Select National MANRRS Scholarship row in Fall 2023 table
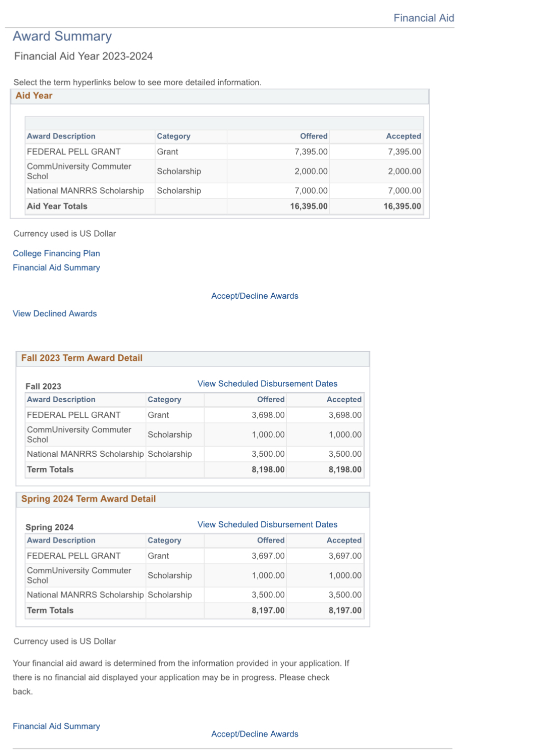The height and width of the screenshot is (756, 560). (x=195, y=454)
